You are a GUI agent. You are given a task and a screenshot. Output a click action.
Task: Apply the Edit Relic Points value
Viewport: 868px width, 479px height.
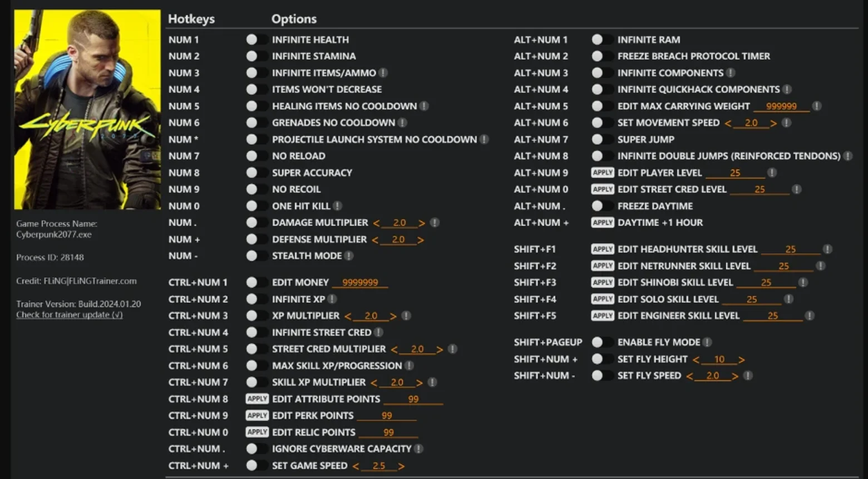coord(257,432)
